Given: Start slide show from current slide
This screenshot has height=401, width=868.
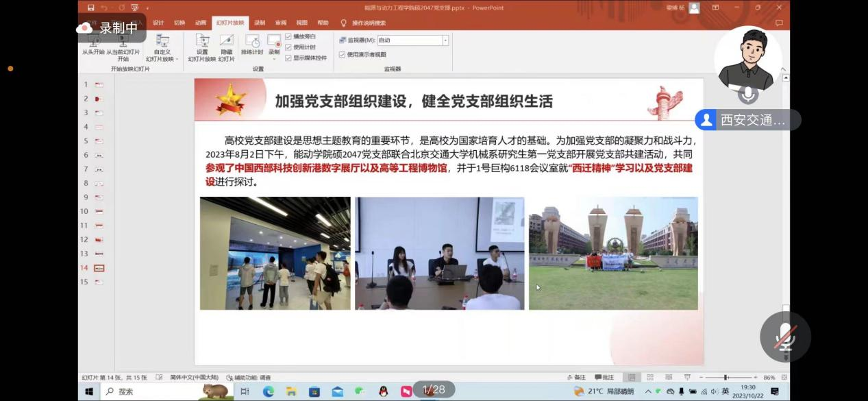Looking at the screenshot, I should 123,46.
